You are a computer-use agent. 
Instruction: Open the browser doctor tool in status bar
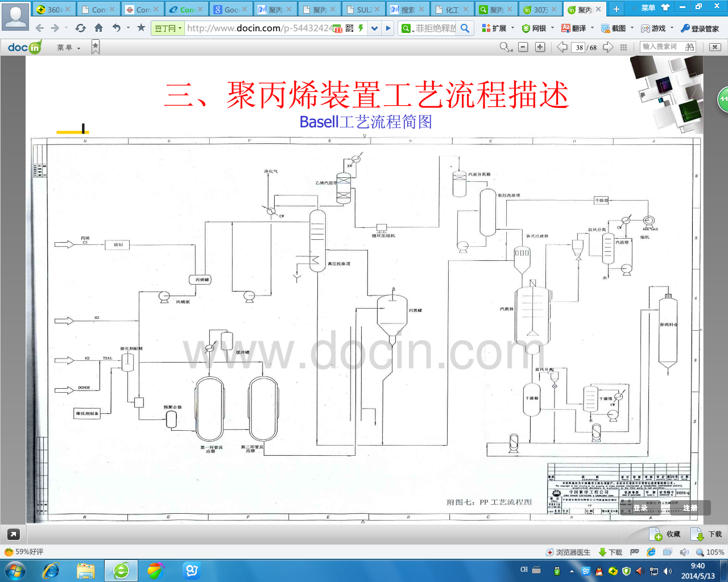tap(568, 552)
